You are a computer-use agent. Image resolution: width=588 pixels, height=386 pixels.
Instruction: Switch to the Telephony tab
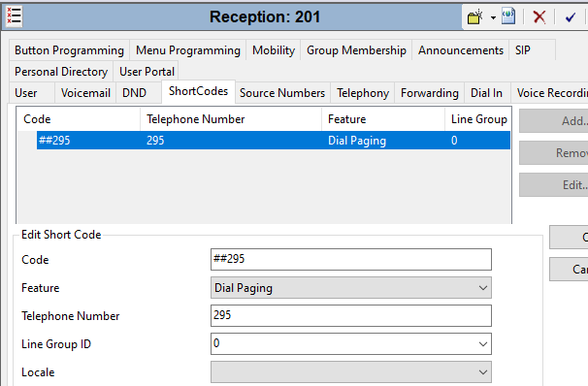click(363, 93)
